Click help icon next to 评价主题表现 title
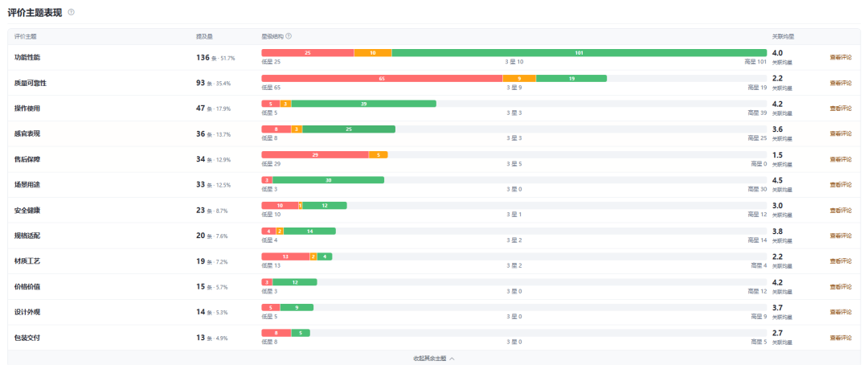The width and height of the screenshot is (868, 365). [x=71, y=11]
